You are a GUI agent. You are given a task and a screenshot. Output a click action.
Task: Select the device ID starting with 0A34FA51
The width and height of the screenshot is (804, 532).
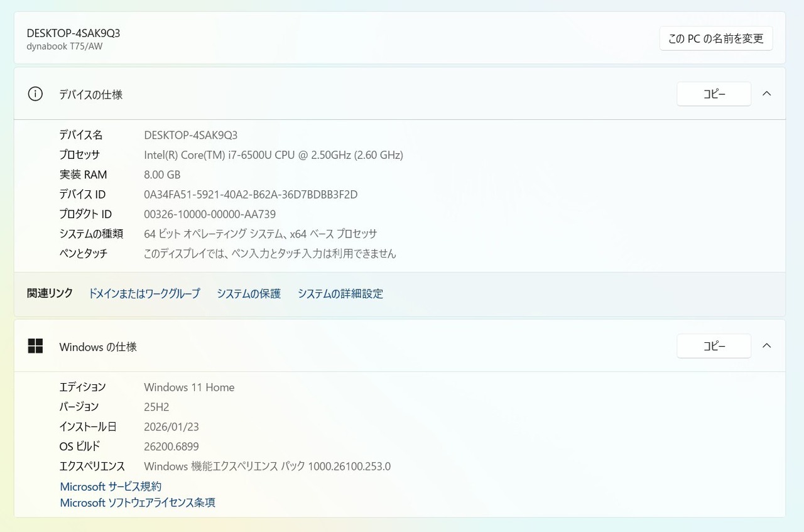tap(251, 195)
